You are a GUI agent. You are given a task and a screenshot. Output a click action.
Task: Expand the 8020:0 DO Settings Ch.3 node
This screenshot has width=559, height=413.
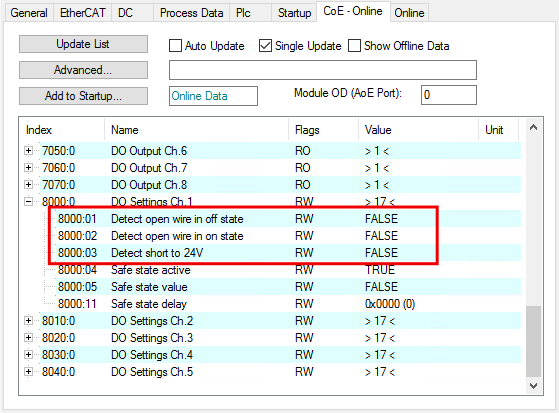coord(29,338)
